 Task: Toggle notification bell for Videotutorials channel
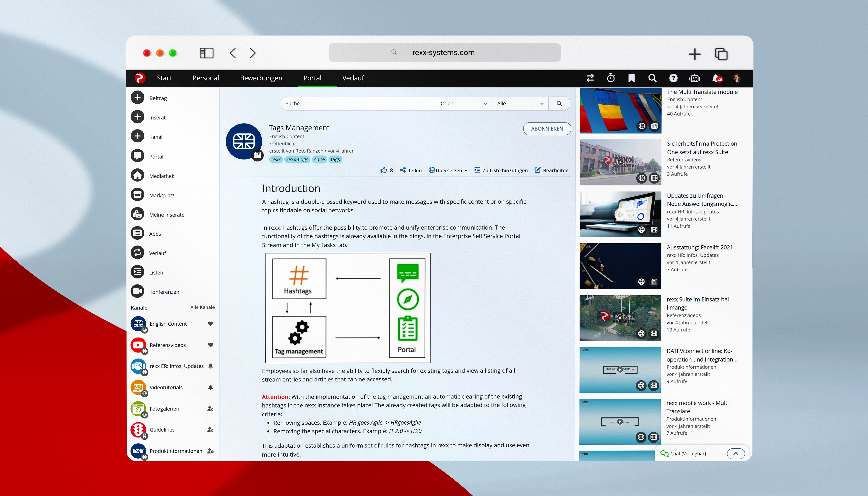coord(211,387)
